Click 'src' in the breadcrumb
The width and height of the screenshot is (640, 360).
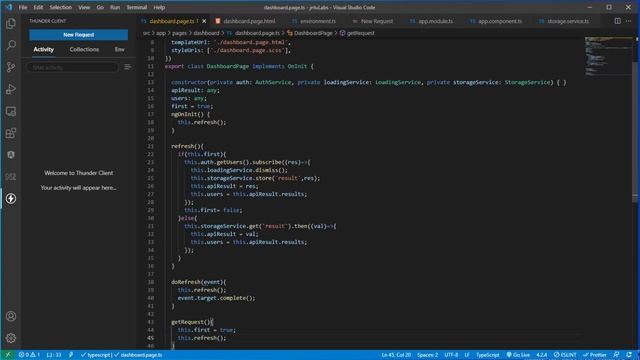tap(146, 33)
